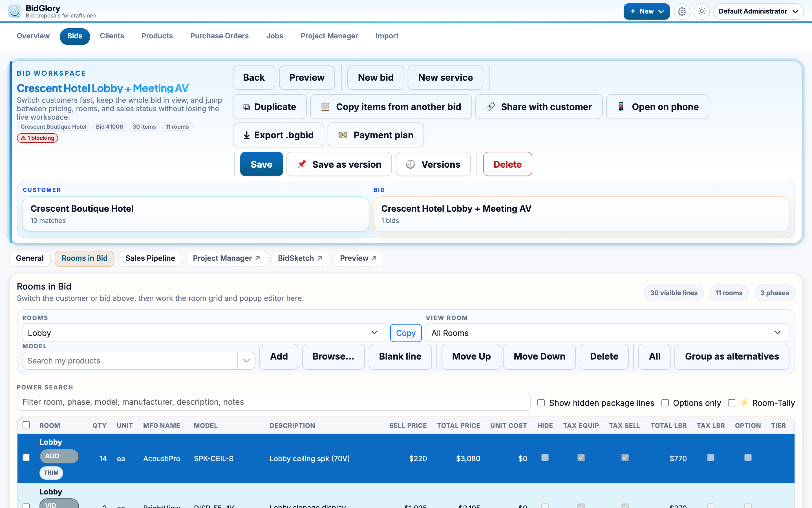Select the General workspace tab
This screenshot has width=812, height=508.
click(30, 258)
